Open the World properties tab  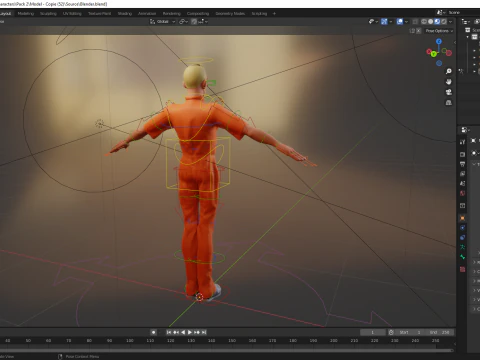coord(462,193)
